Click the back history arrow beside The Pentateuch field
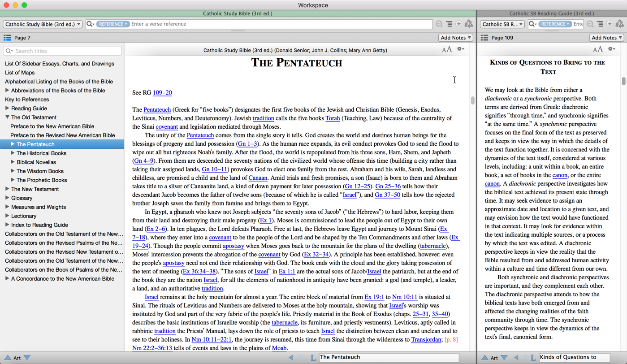Viewport: 627px width, 364px height. coord(291,358)
